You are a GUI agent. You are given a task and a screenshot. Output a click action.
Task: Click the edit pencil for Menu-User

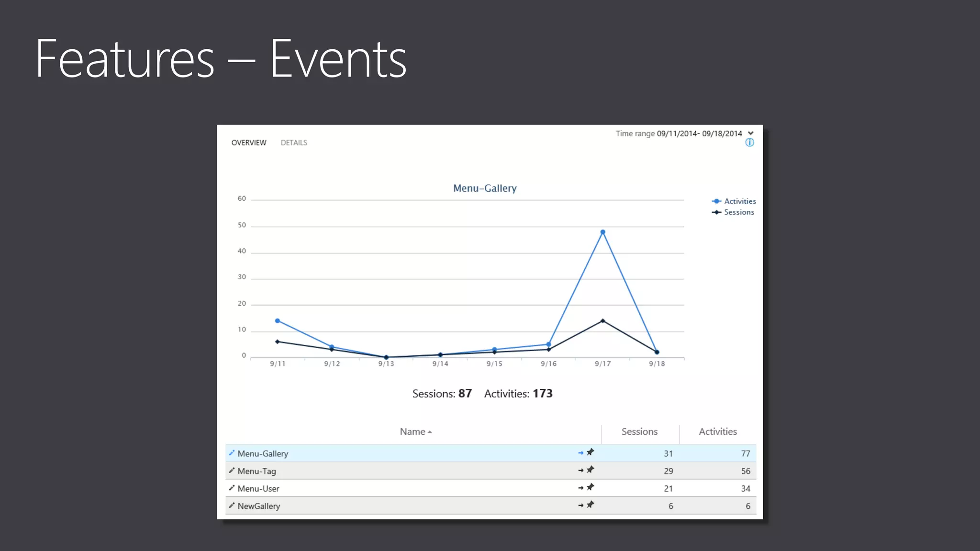(232, 488)
